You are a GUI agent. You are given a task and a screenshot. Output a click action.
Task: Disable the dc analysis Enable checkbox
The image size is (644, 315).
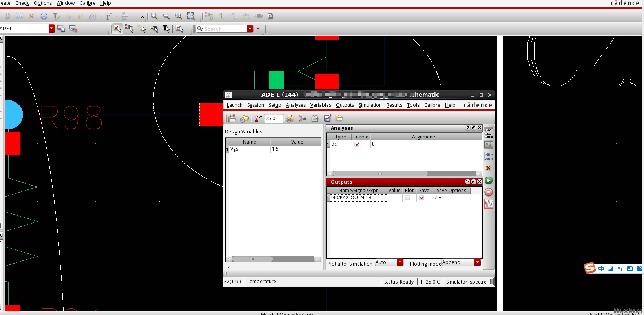(x=357, y=144)
